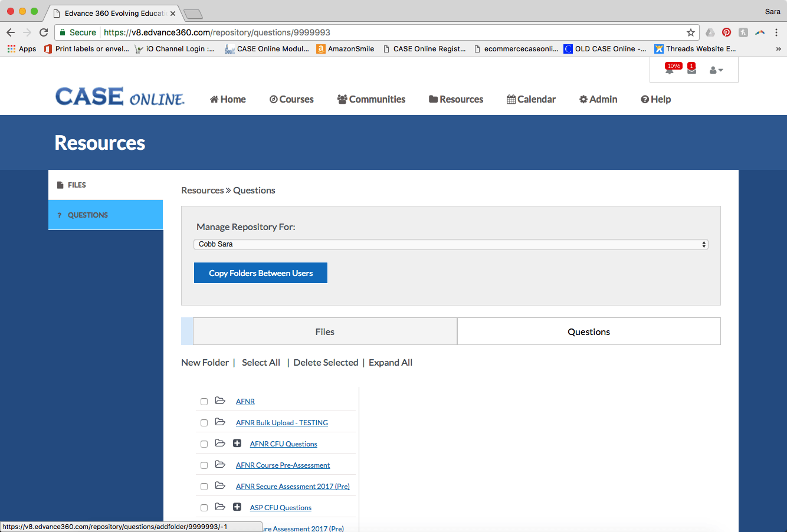Tick the AFNR Bulk Upload - TESTING checkbox
Viewport: 787px width, 532px height.
click(x=204, y=423)
